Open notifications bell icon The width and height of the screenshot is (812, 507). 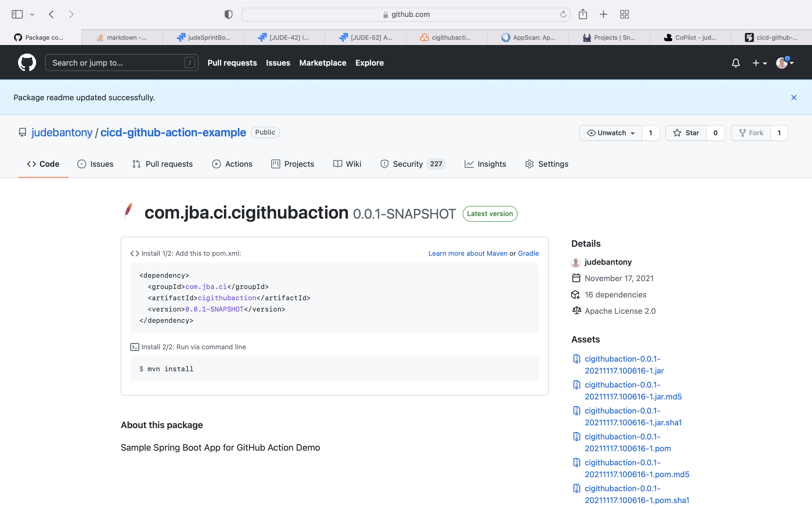[736, 63]
